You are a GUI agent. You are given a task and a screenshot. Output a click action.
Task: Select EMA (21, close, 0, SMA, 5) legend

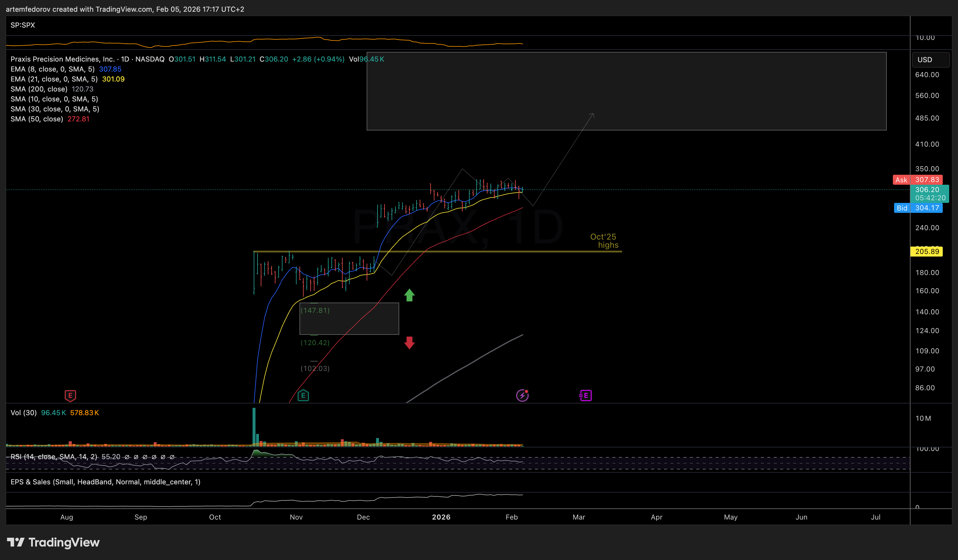pos(54,79)
